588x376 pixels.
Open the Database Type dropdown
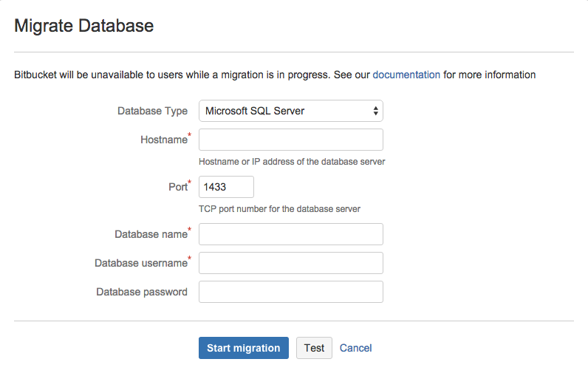[290, 111]
